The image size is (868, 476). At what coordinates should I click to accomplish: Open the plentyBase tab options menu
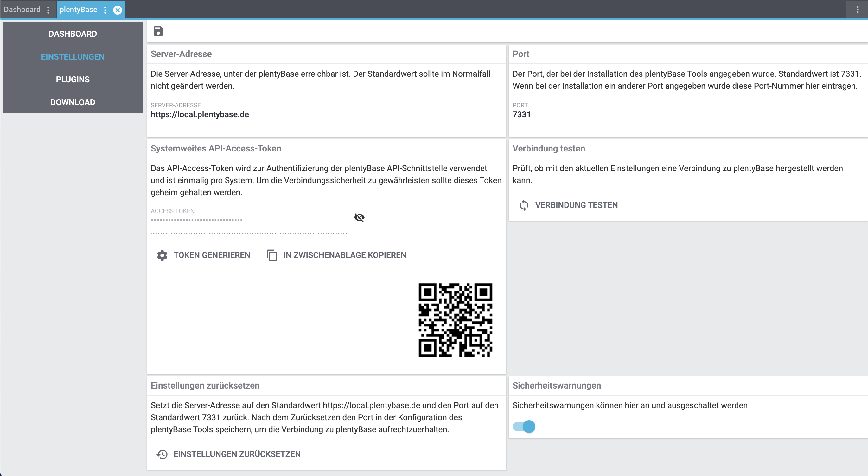coord(105,10)
